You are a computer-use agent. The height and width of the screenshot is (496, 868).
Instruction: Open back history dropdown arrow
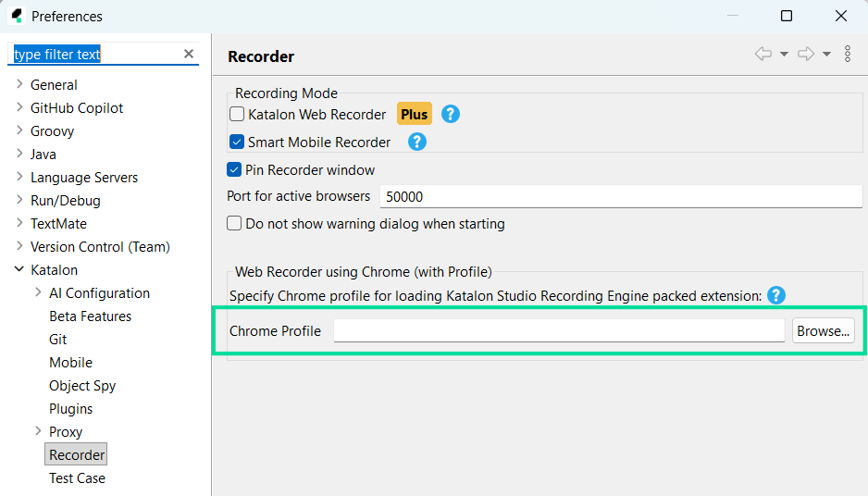784,55
